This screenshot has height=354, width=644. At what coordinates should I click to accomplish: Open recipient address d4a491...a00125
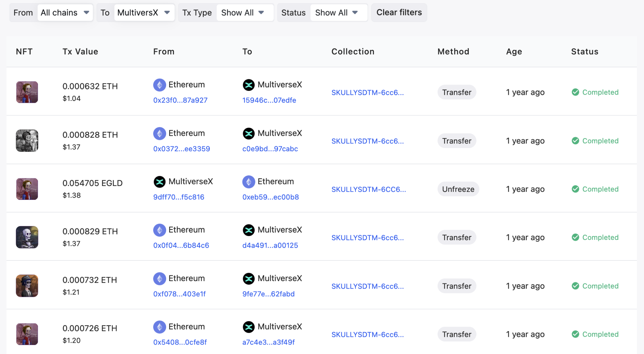[x=270, y=245]
